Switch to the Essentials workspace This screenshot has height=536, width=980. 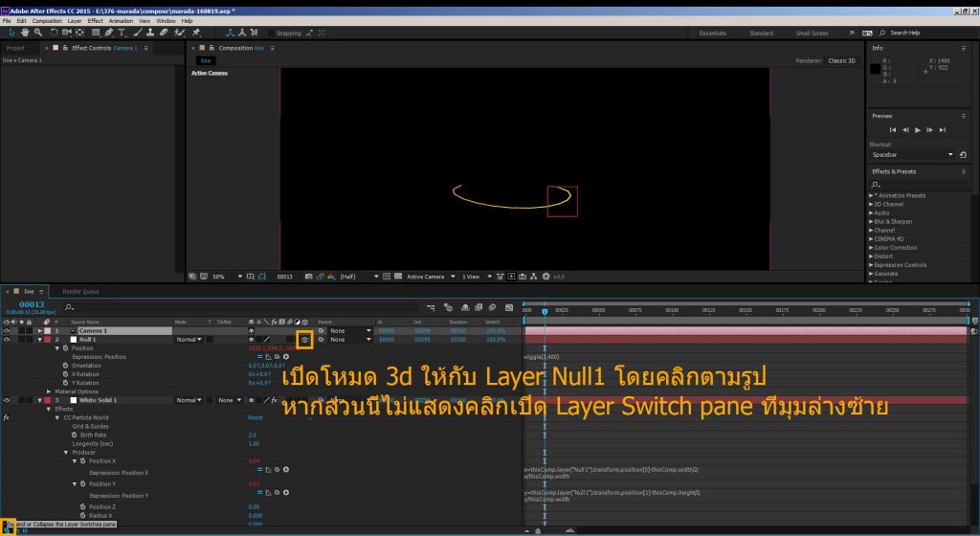[712, 33]
